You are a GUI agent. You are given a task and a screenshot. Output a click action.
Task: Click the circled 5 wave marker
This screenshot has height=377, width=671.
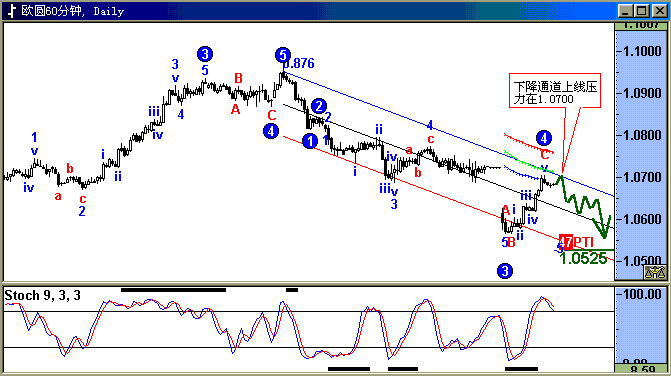(x=283, y=55)
